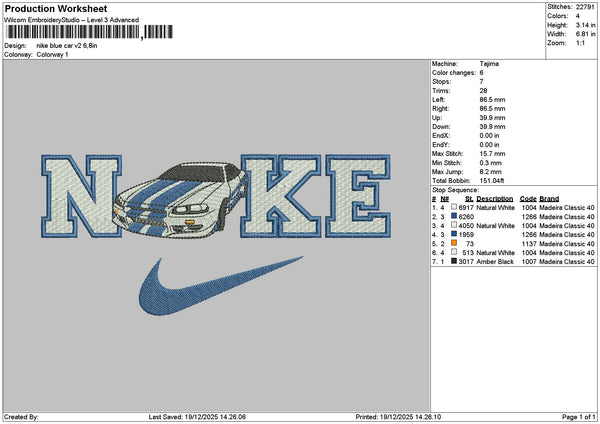The image size is (600, 424).
Task: Click the thread code '1137' in row 5
Action: pos(529,244)
